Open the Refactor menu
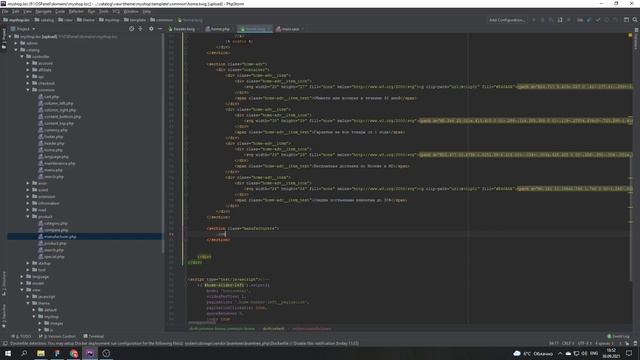This screenshot has height=360, width=640. click(x=76, y=11)
